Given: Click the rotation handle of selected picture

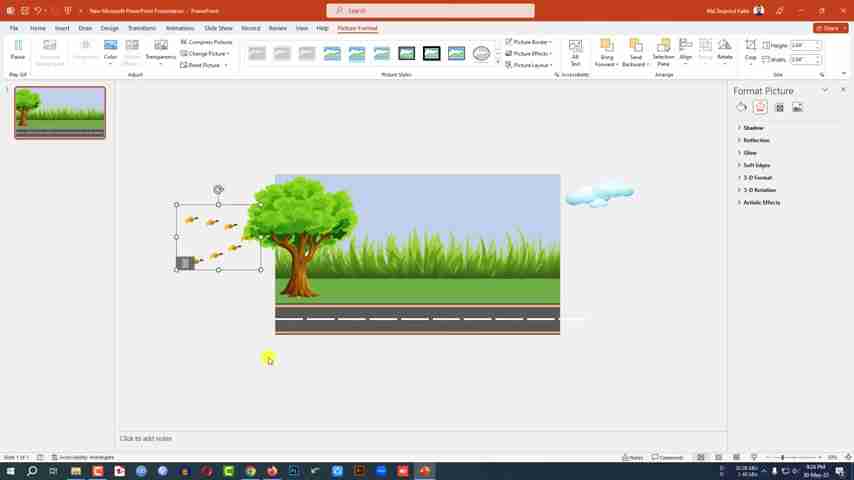Looking at the screenshot, I should 218,189.
